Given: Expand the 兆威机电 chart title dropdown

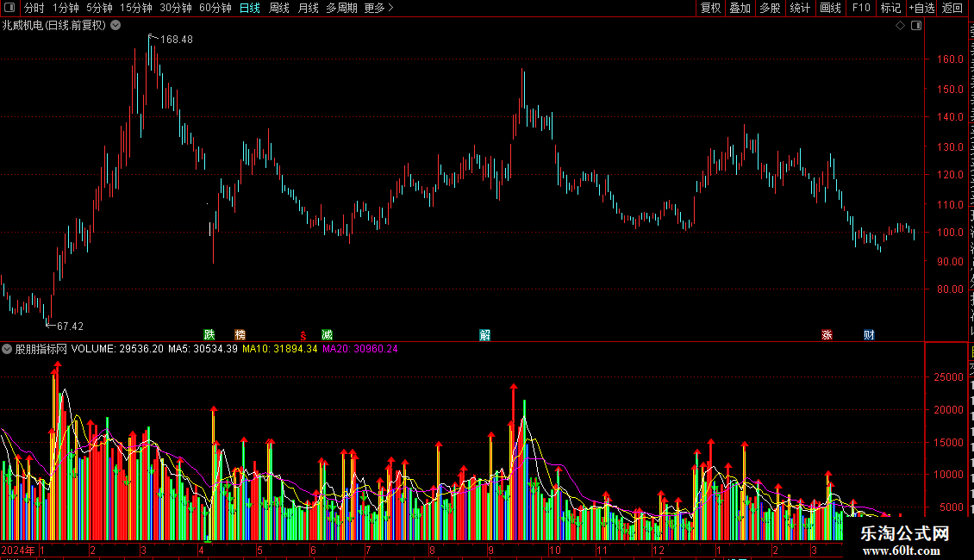Looking at the screenshot, I should (x=116, y=26).
